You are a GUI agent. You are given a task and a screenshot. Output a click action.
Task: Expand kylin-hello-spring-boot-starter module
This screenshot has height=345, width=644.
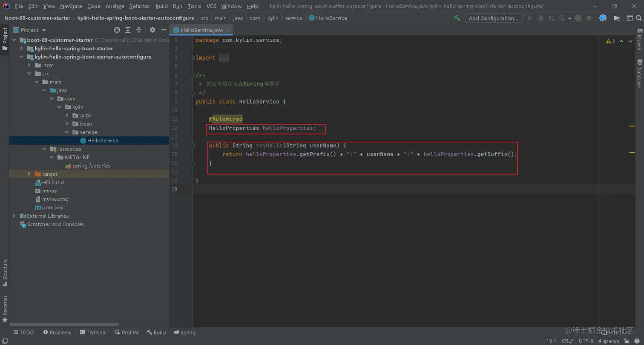[22, 48]
